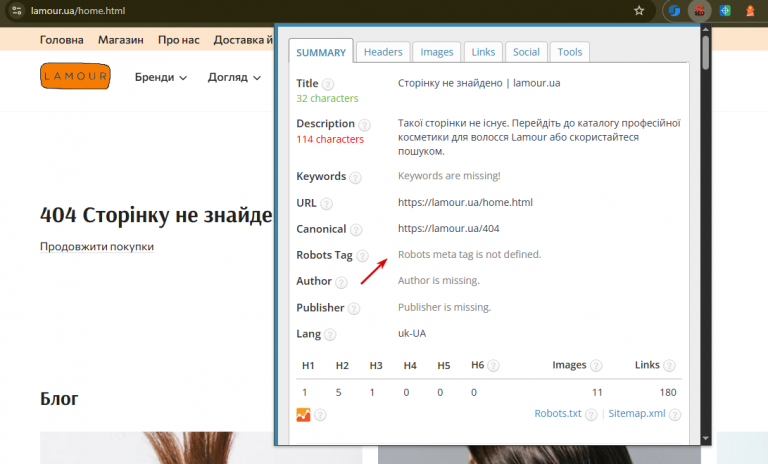Click the Links count value 180
The image size is (768, 464).
(668, 392)
